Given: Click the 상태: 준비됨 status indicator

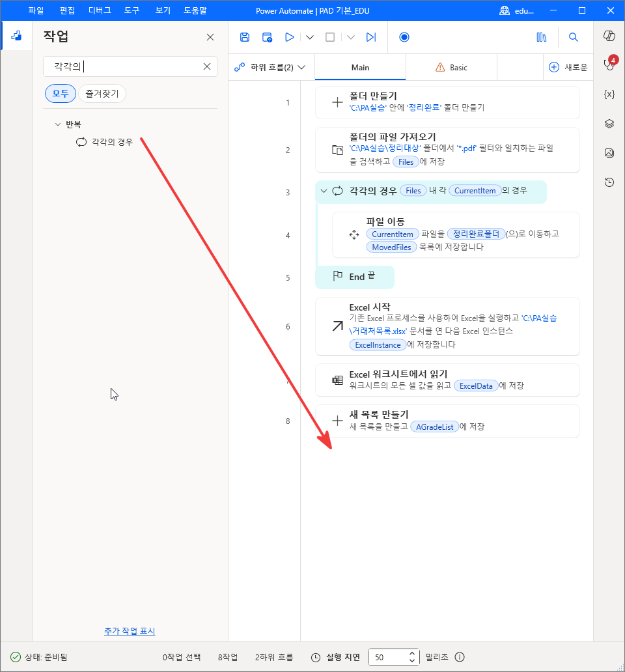Looking at the screenshot, I should tap(38, 657).
